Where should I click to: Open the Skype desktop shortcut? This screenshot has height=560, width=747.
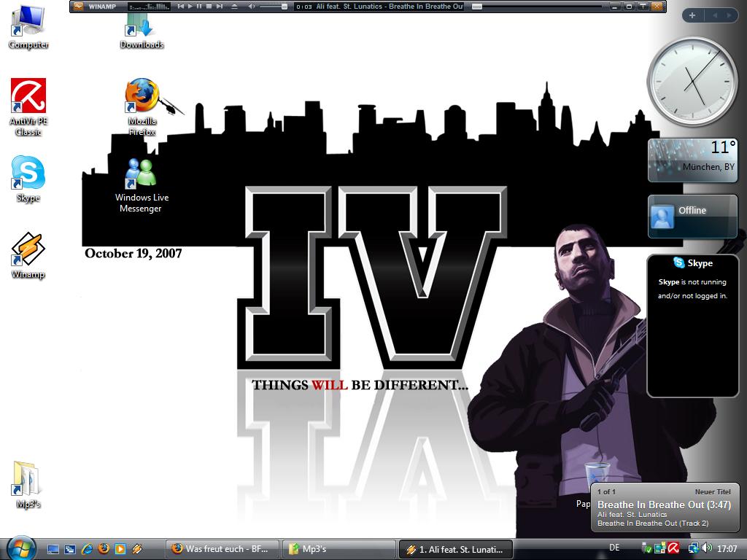point(28,174)
